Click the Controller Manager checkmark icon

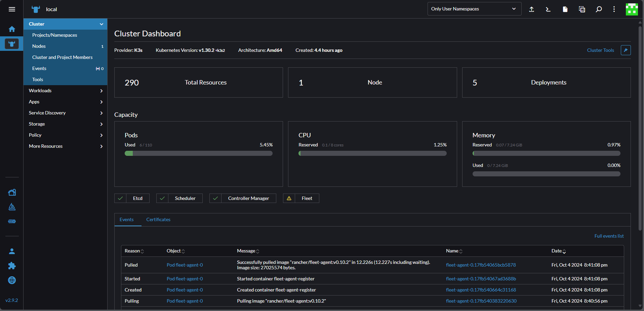point(215,198)
